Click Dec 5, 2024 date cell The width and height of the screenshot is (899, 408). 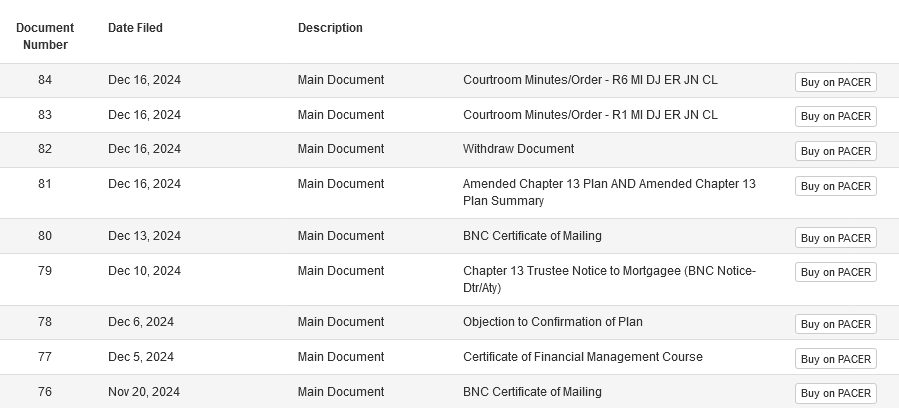141,357
